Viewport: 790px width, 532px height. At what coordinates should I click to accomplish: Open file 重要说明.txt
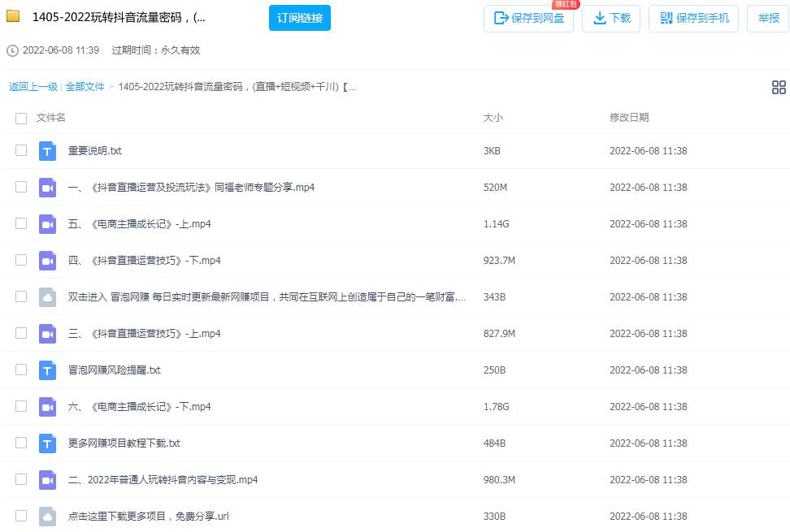[x=95, y=151]
